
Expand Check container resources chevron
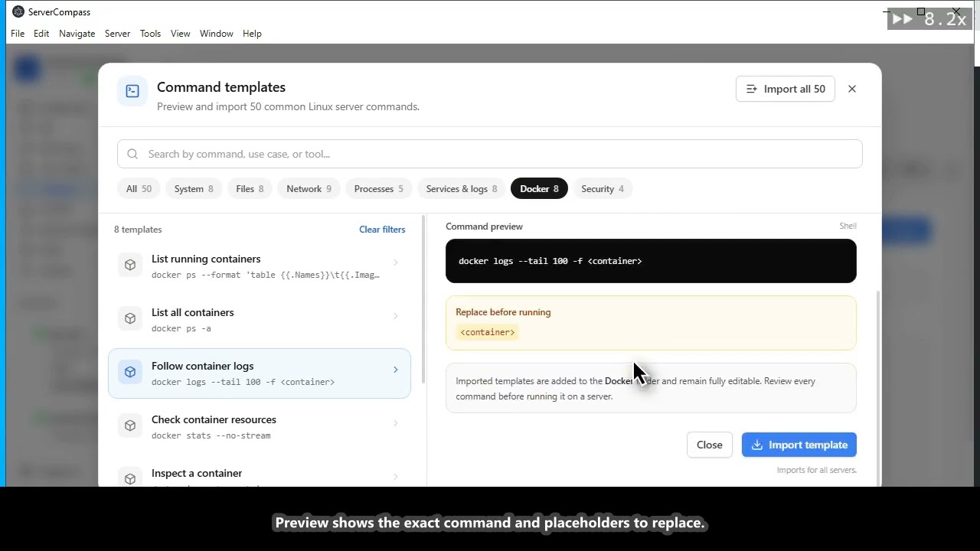pos(396,423)
